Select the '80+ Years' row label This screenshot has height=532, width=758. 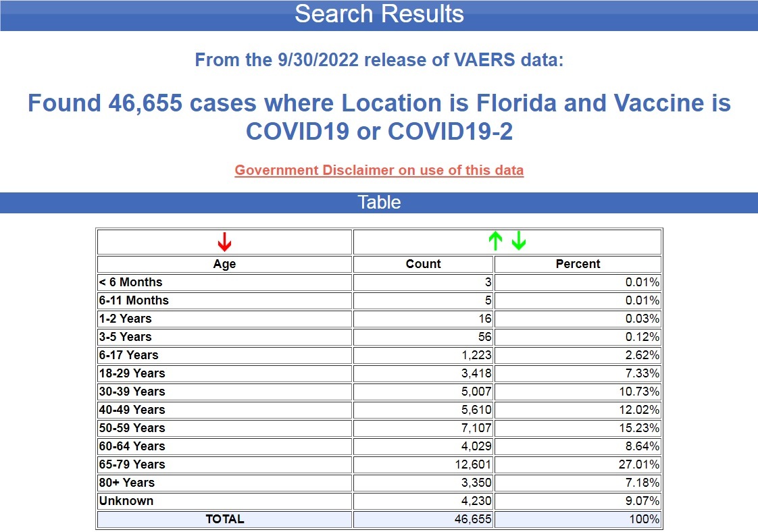(x=127, y=483)
